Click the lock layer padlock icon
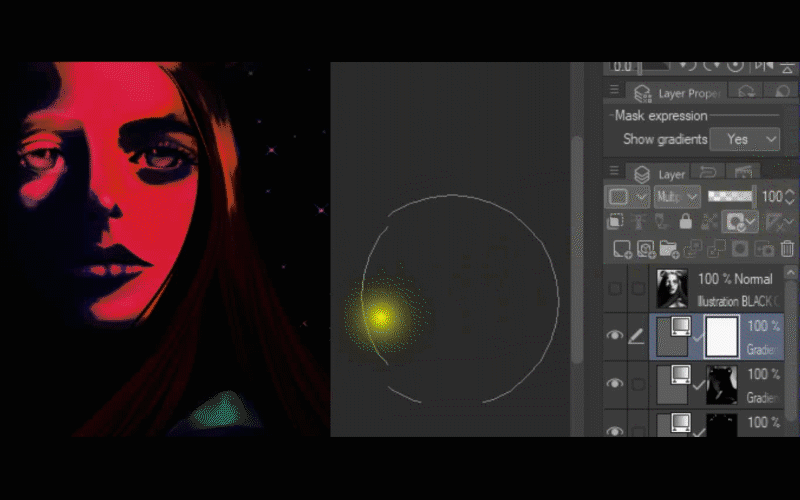The height and width of the screenshot is (500, 800). (x=685, y=221)
